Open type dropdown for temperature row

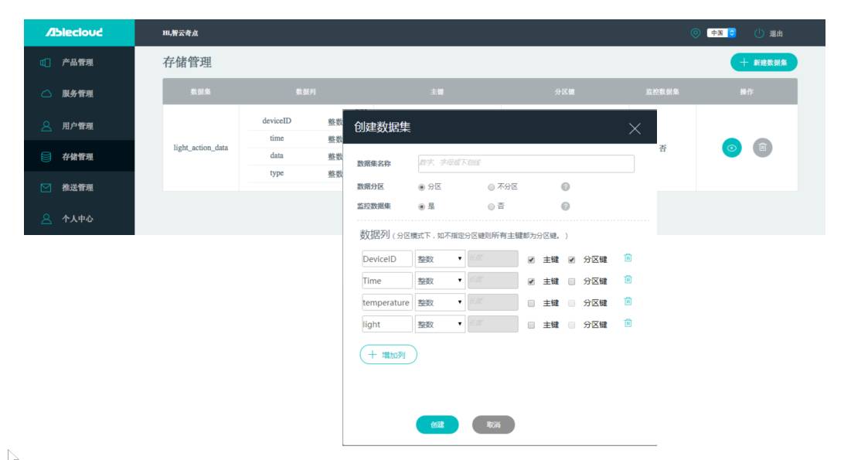point(440,302)
